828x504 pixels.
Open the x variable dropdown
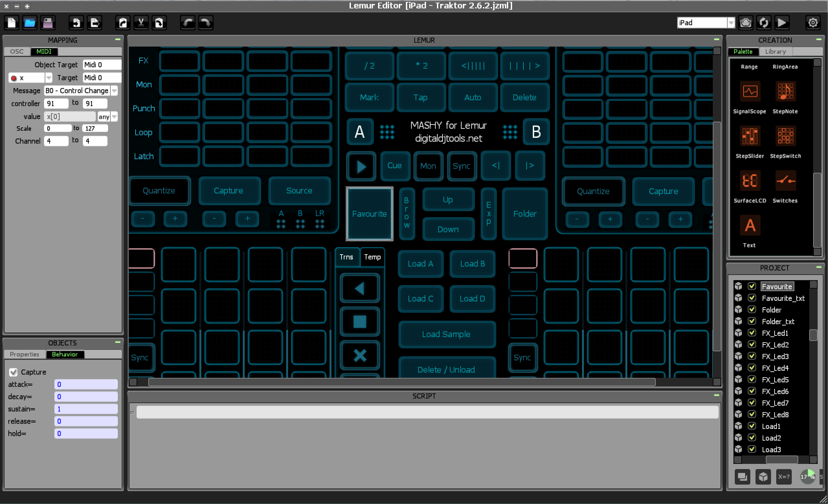pos(49,78)
